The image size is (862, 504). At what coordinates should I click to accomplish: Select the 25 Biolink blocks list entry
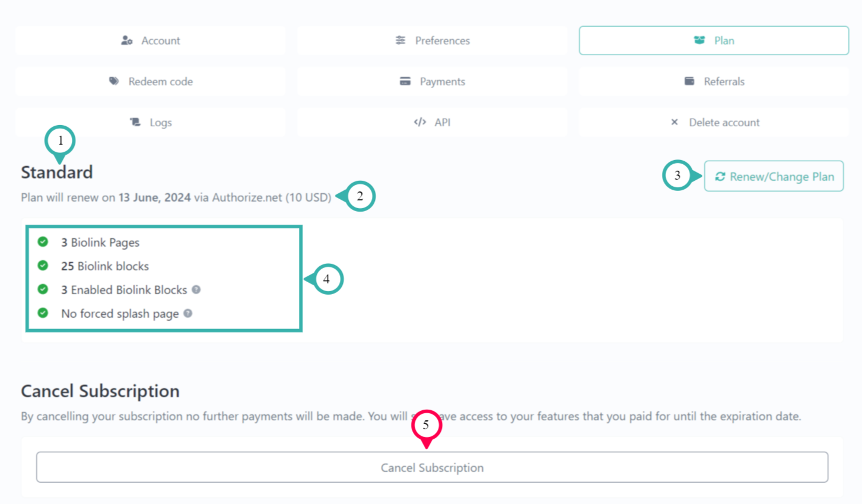tap(104, 266)
